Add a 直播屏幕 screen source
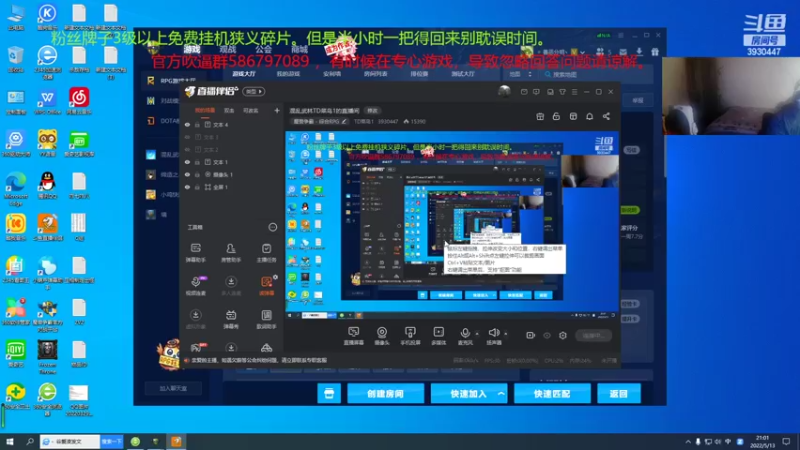Viewport: 800px width, 450px height. tap(354, 336)
